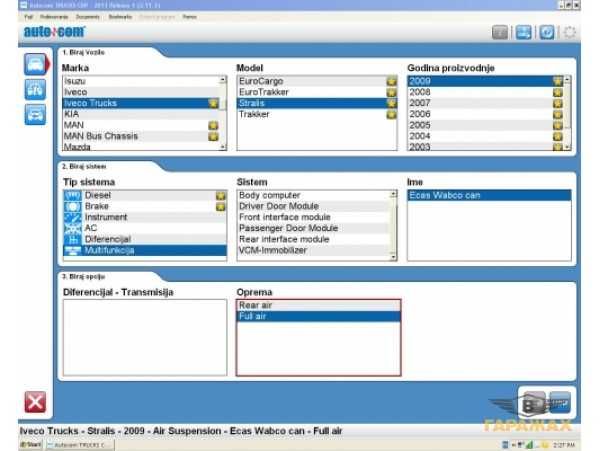Select VCM-Immobilizer system

[x=313, y=251]
